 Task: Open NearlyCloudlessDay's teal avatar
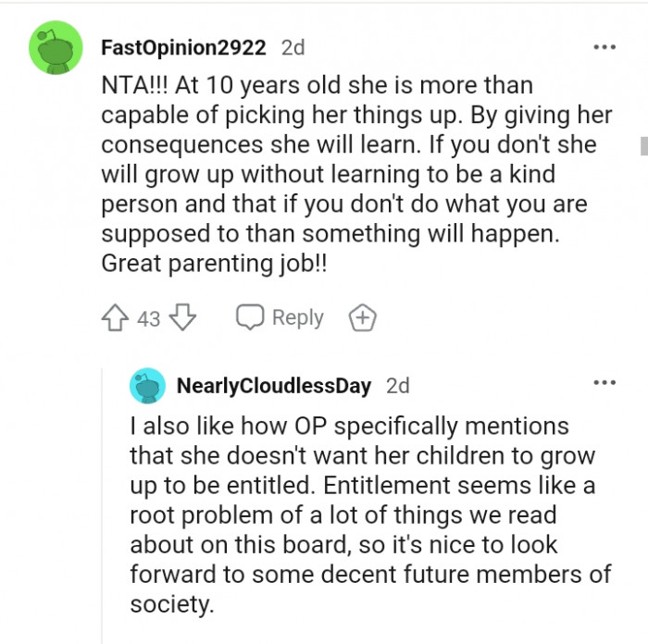(148, 386)
